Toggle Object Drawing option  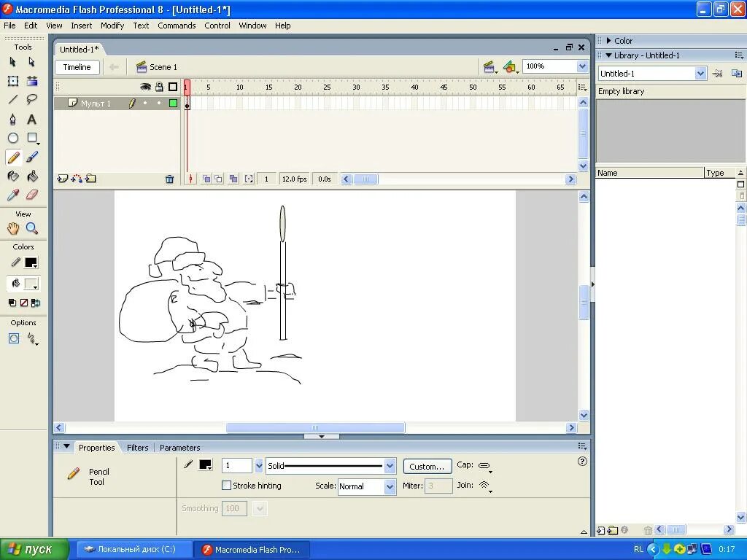point(14,338)
